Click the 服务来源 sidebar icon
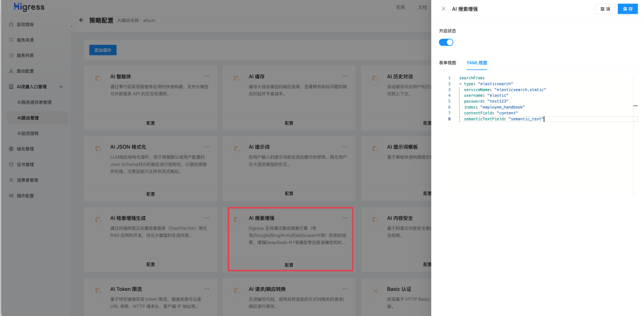This screenshot has height=316, width=644. pyautogui.click(x=11, y=41)
